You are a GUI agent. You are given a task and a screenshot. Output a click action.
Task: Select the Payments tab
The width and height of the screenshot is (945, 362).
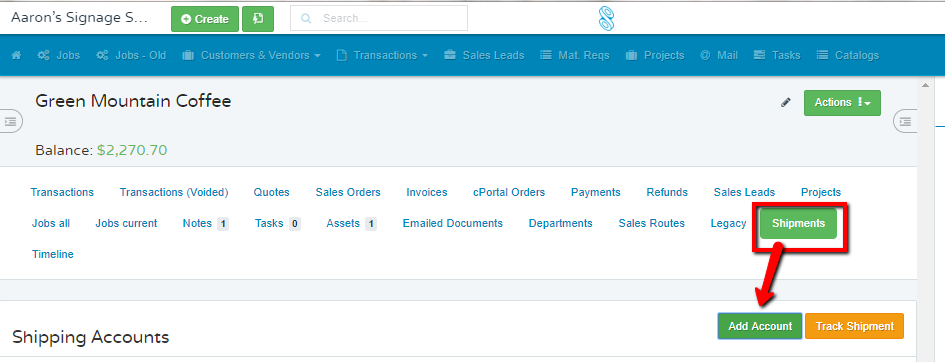tap(595, 192)
